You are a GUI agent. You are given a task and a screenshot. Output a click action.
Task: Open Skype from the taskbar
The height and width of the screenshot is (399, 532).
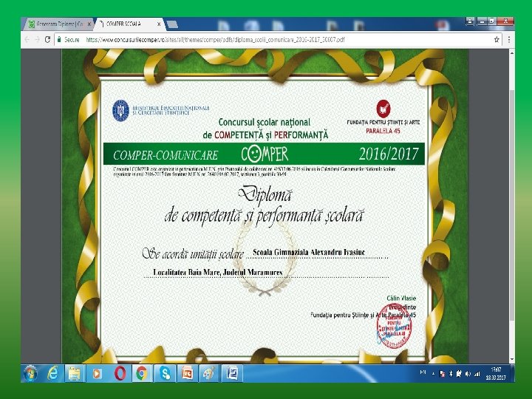(x=166, y=374)
